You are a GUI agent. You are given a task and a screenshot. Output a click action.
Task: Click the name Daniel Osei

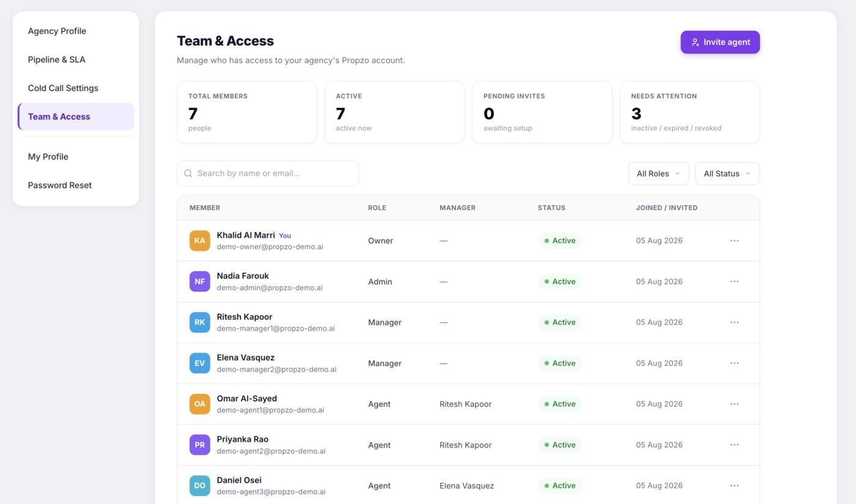pyautogui.click(x=239, y=480)
